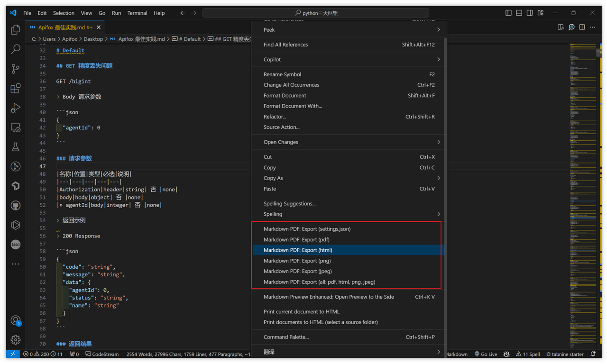This screenshot has width=607, height=364.
Task: Expand the Open Changes submenu
Action: click(348, 142)
